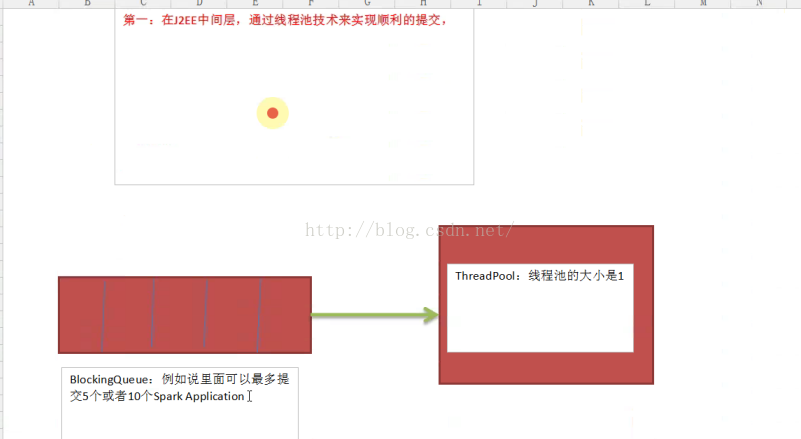Select the green arrow connector shape
The height and width of the screenshot is (439, 801).
tap(375, 315)
